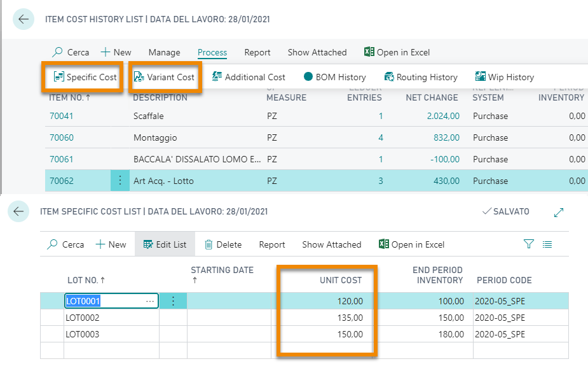Image resolution: width=588 pixels, height=366 pixels.
Task: Edit unit cost 120,00 cell
Action: 322,301
